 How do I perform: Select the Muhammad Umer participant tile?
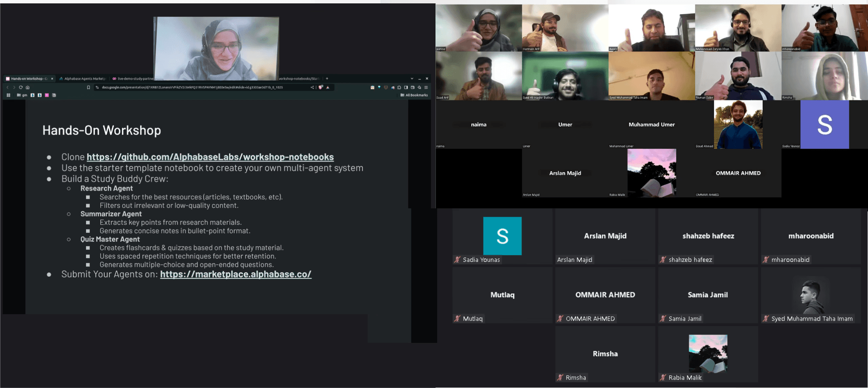click(x=652, y=124)
